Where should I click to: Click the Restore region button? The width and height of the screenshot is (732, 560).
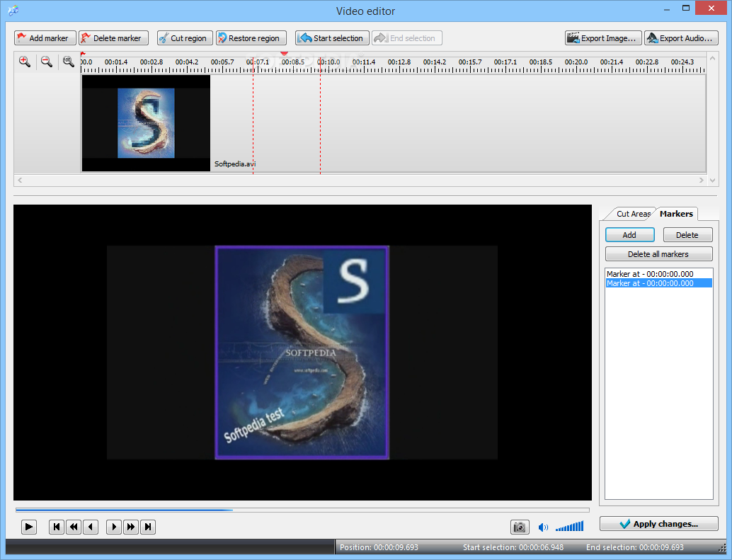[x=251, y=38]
